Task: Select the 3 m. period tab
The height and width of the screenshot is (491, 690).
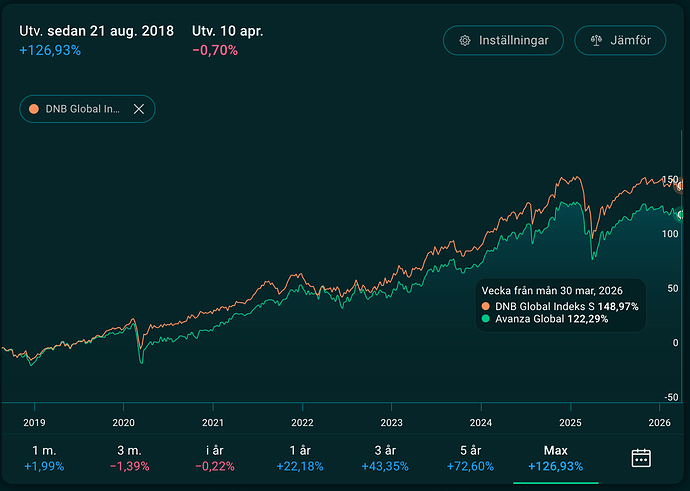Action: [129, 458]
